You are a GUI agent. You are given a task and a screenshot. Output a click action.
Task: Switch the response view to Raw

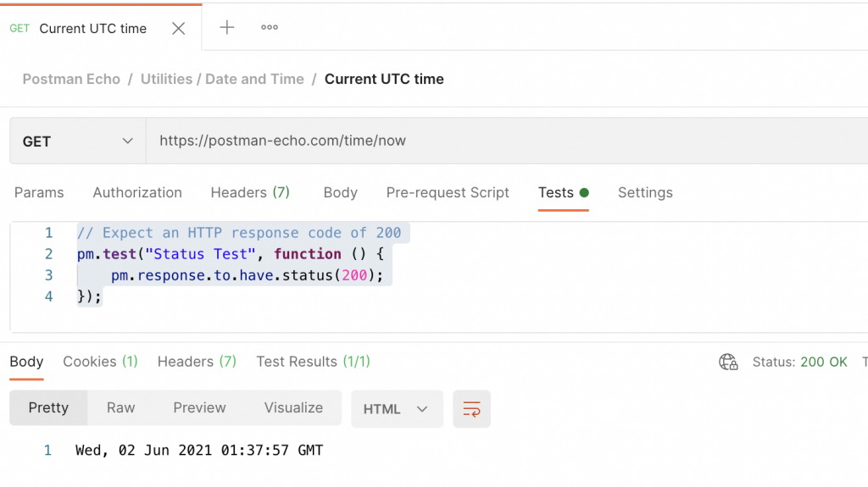click(x=120, y=408)
